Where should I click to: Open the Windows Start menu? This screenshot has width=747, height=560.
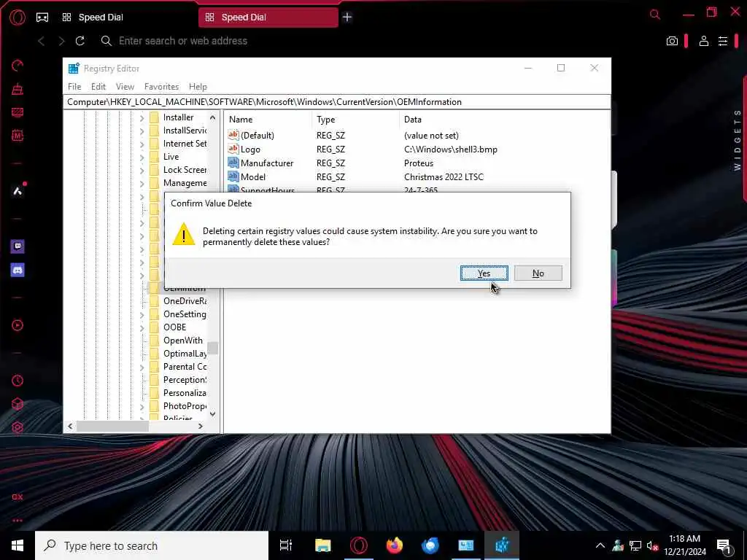18,545
